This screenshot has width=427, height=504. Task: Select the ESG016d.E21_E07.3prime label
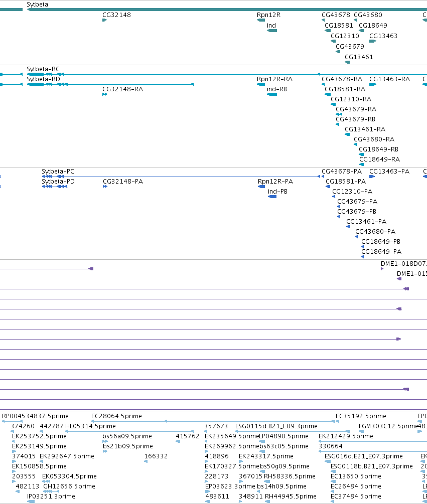363,456
